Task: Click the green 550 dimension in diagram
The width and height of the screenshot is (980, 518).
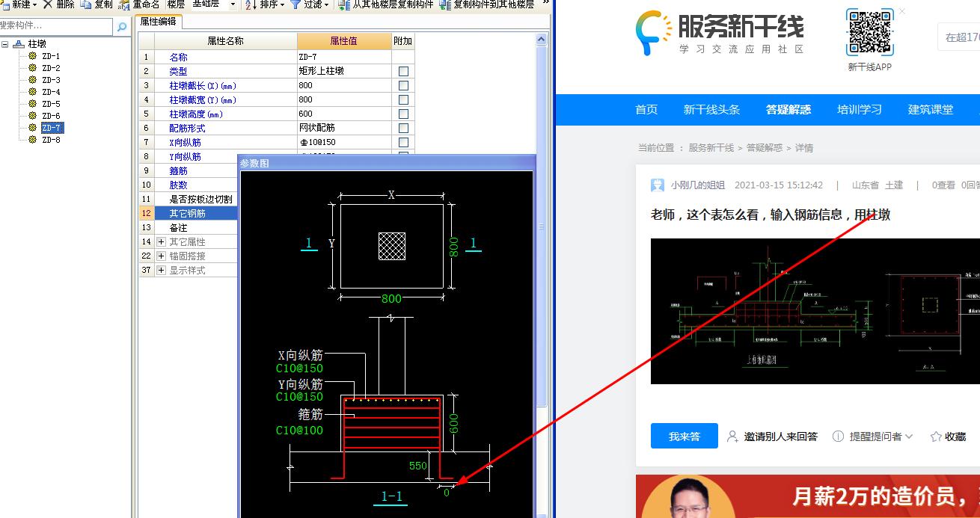Action: click(x=417, y=466)
